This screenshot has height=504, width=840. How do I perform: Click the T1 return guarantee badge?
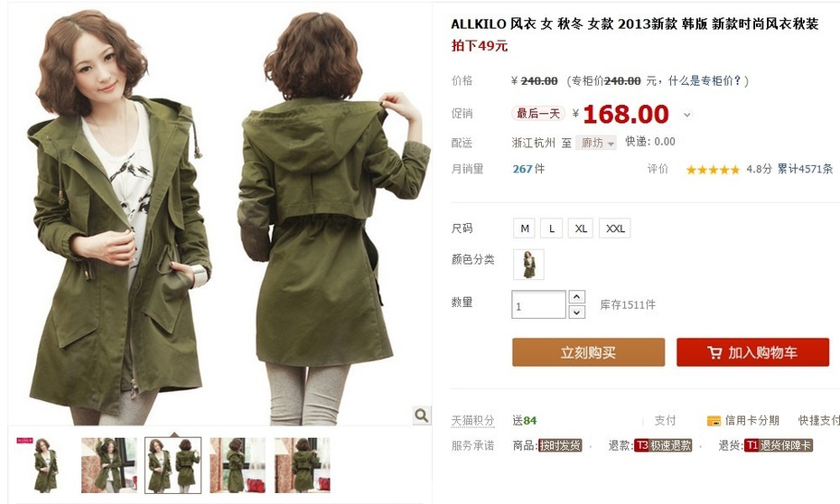click(x=778, y=445)
